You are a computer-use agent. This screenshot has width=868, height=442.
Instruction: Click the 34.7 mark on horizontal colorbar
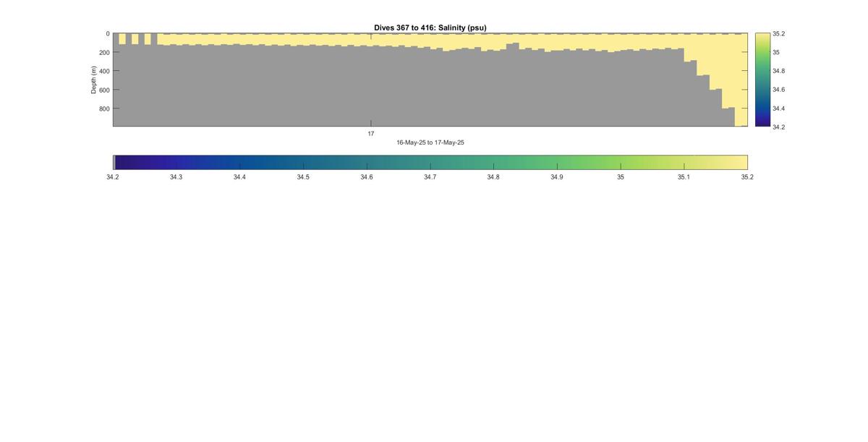(430, 162)
